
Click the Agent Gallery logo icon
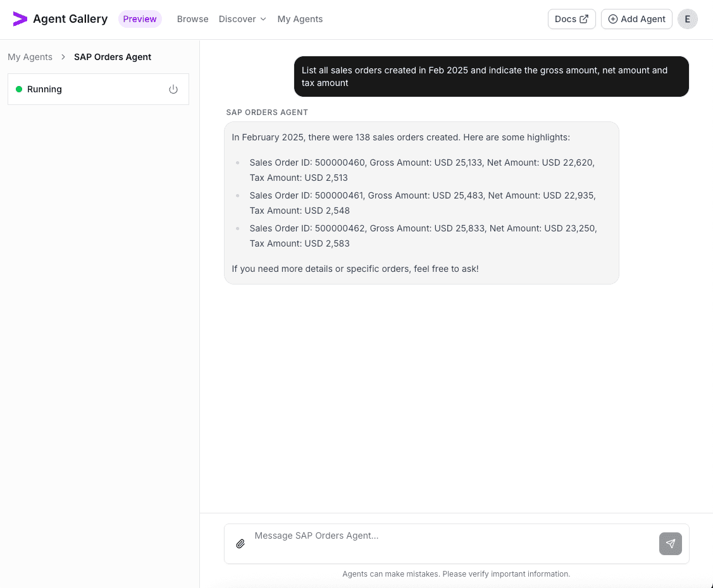(20, 19)
